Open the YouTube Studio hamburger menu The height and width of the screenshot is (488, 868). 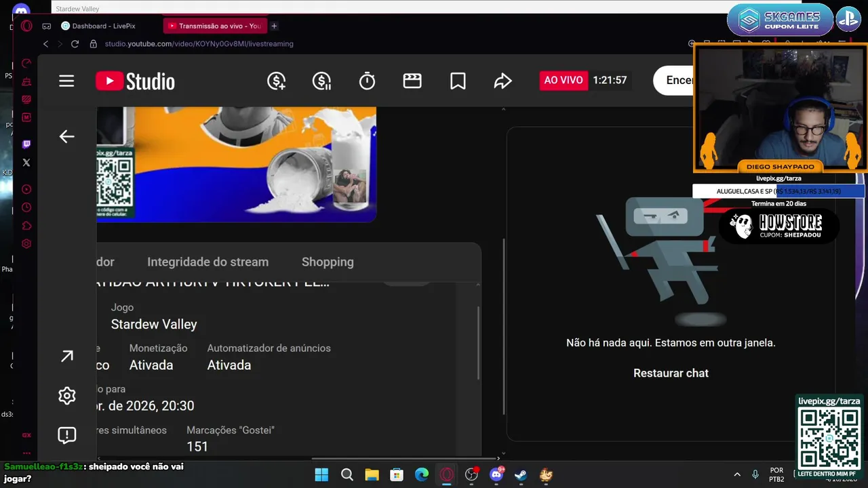tap(66, 81)
